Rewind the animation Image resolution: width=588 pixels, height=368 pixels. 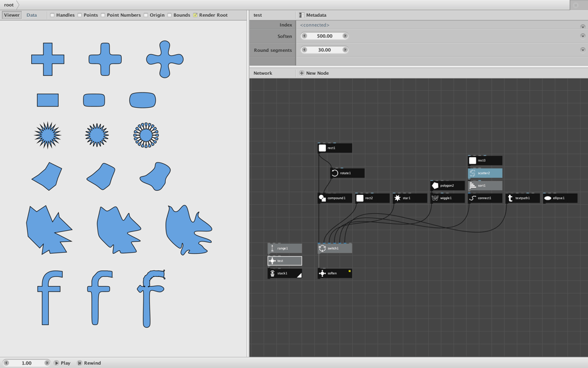[x=89, y=363]
